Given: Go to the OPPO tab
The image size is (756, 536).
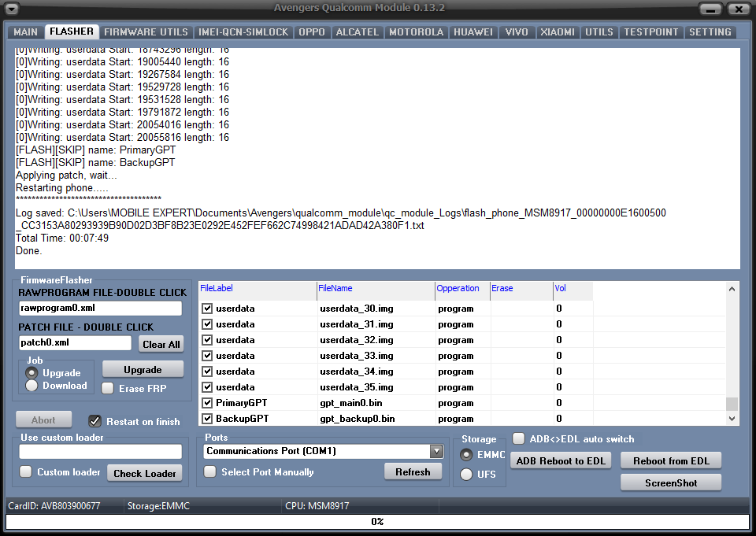Looking at the screenshot, I should [x=312, y=31].
